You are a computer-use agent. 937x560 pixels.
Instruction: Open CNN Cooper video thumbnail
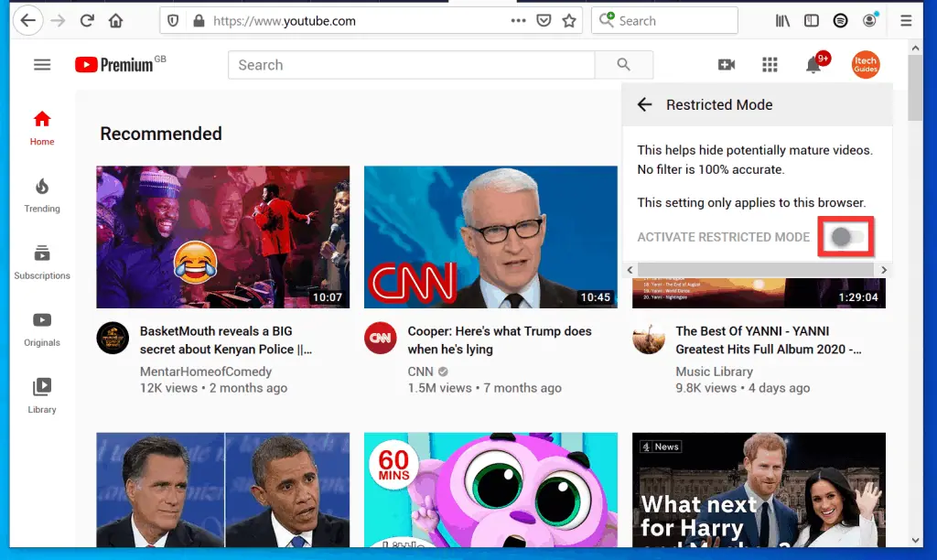490,237
